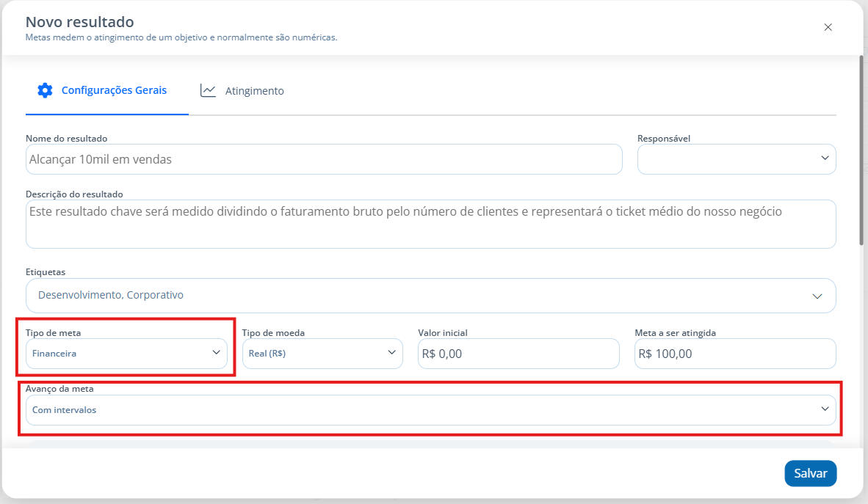
Task: Open the Responsável dropdown
Action: (x=737, y=159)
